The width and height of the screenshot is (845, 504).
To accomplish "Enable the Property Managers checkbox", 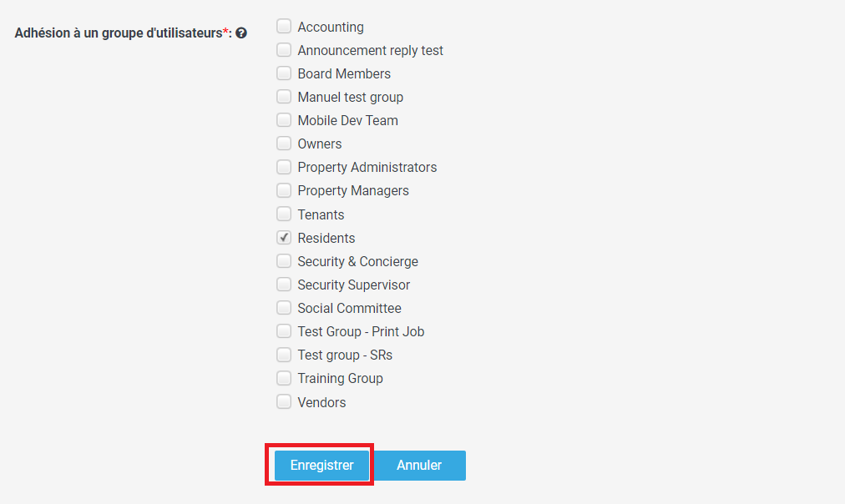I will click(x=284, y=190).
